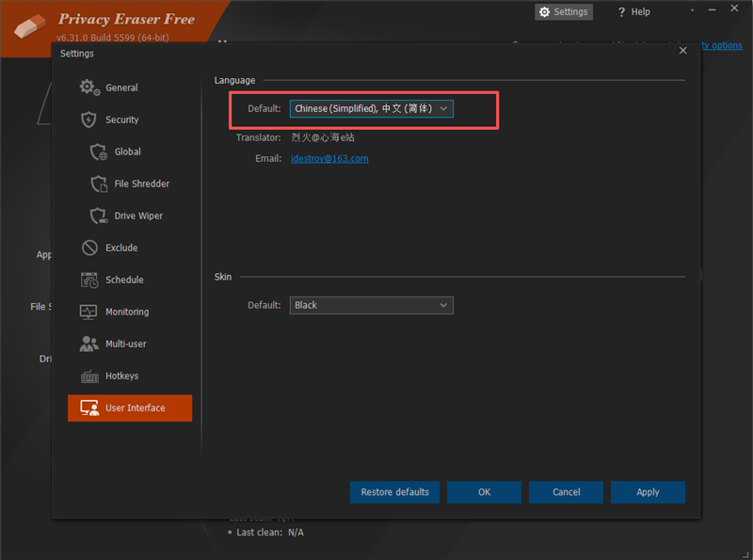The image size is (753, 560).
Task: Click the version build number text
Action: (113, 38)
